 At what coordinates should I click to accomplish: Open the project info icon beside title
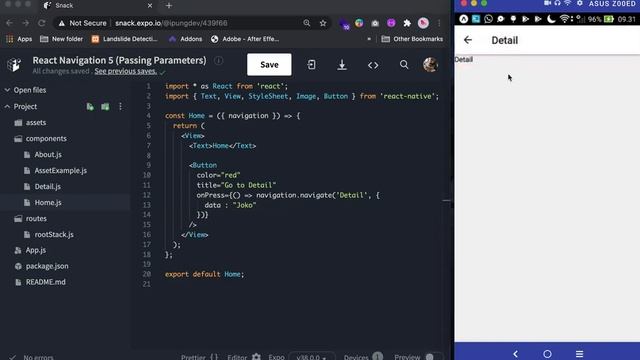click(x=219, y=60)
